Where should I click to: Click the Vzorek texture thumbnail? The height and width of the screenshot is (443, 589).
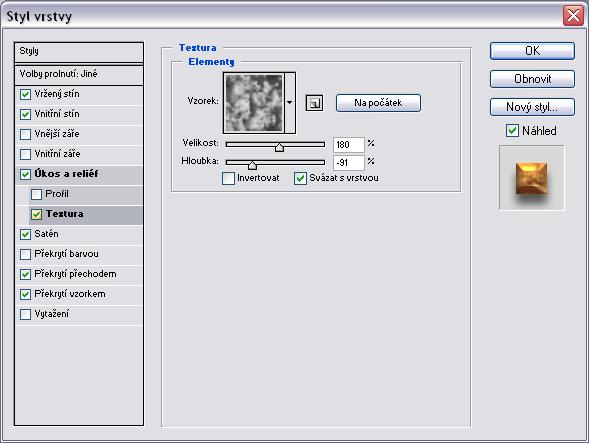[254, 103]
